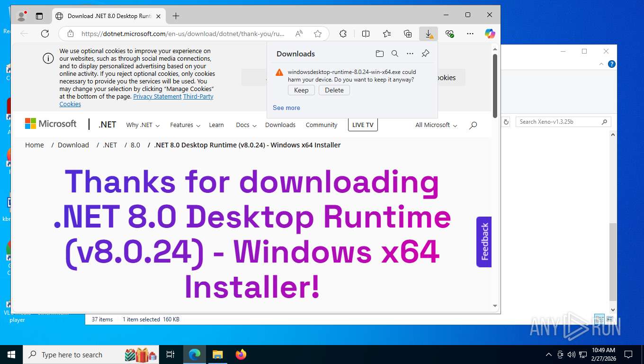Open the Feedback side tab
Image resolution: width=644 pixels, height=364 pixels.
pyautogui.click(x=484, y=242)
